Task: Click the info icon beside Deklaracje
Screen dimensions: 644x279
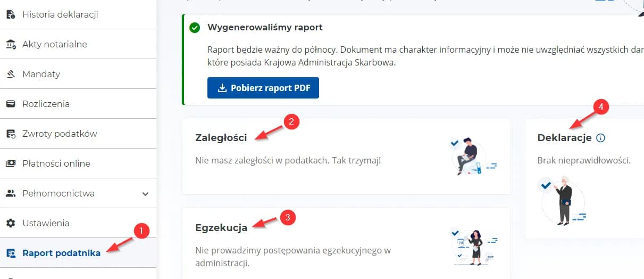Action: coord(601,138)
